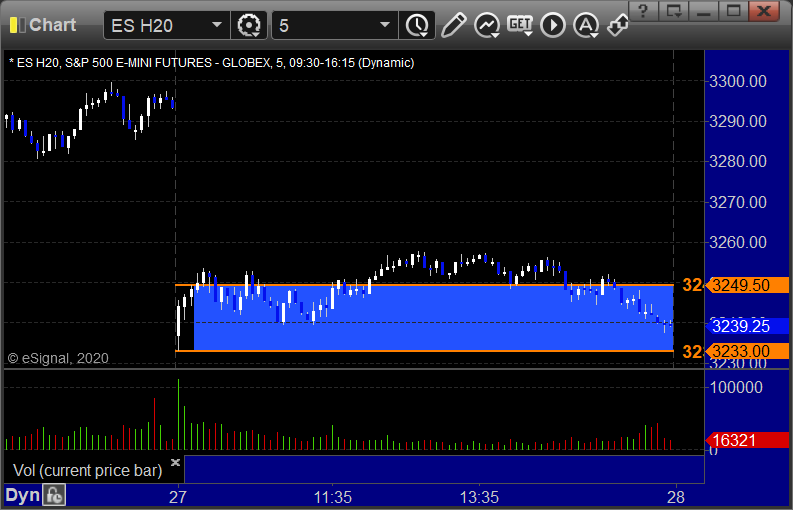Click the help question mark button
Image resolution: width=793 pixels, height=510 pixels.
click(643, 11)
